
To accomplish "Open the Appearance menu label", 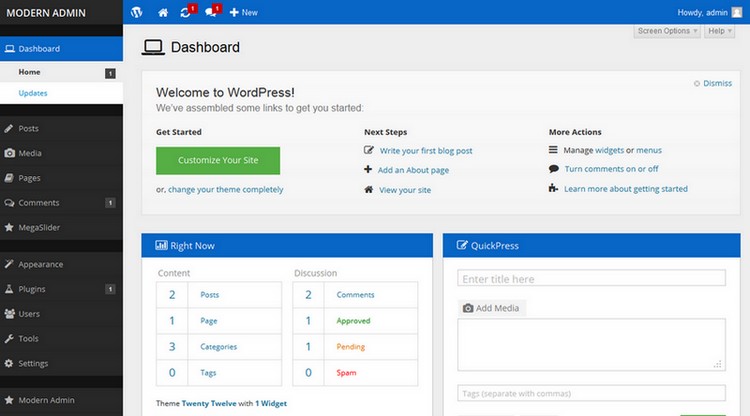I will (x=41, y=264).
